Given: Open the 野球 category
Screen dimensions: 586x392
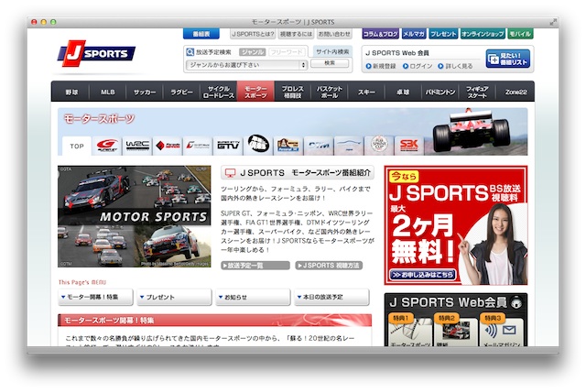Looking at the screenshot, I should 71,92.
